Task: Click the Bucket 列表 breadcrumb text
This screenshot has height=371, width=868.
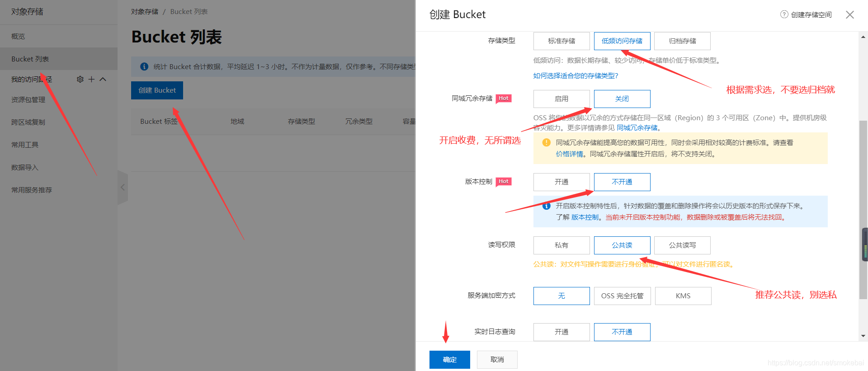Action: click(189, 12)
